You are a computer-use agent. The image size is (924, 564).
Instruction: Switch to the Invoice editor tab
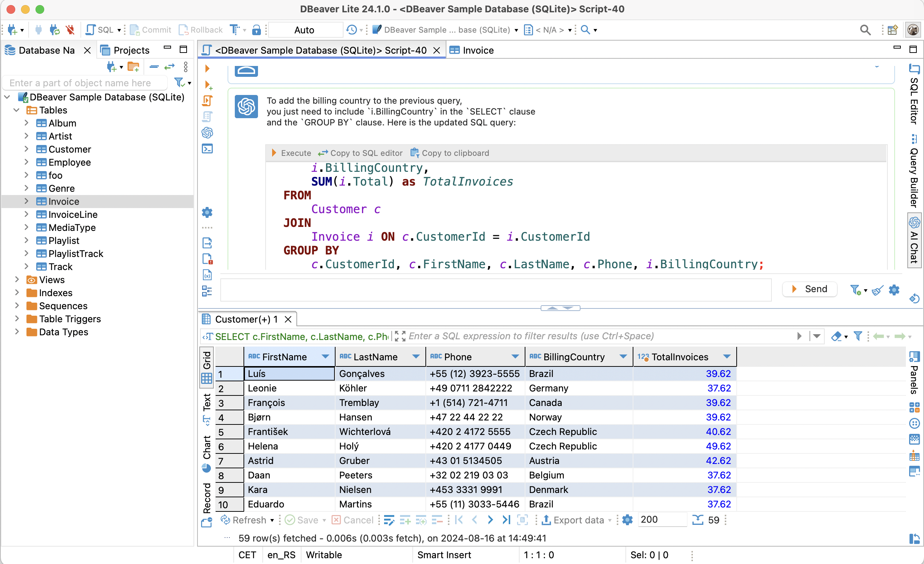(x=472, y=50)
